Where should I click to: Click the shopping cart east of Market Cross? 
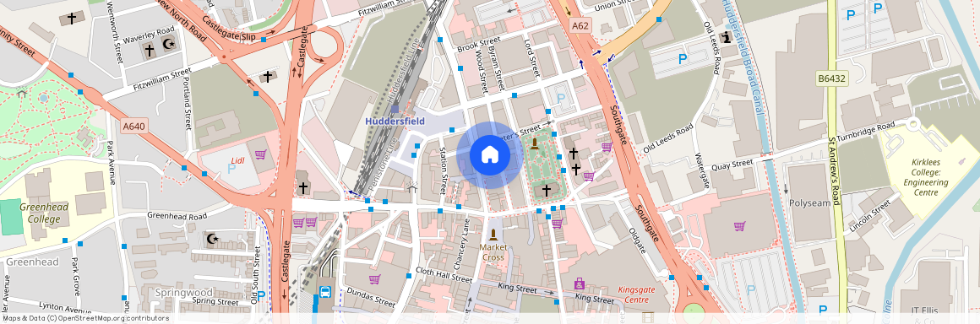pyautogui.click(x=557, y=223)
